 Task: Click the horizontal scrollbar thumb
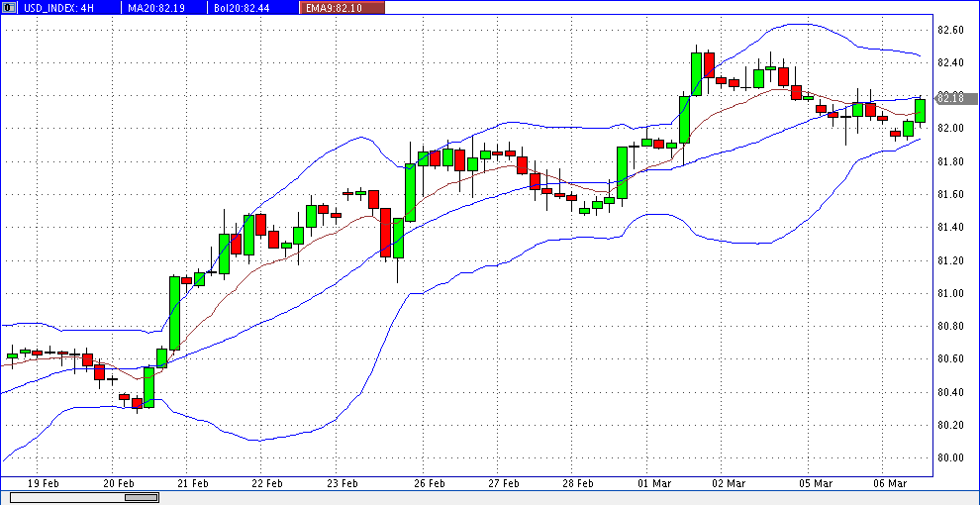(142, 497)
